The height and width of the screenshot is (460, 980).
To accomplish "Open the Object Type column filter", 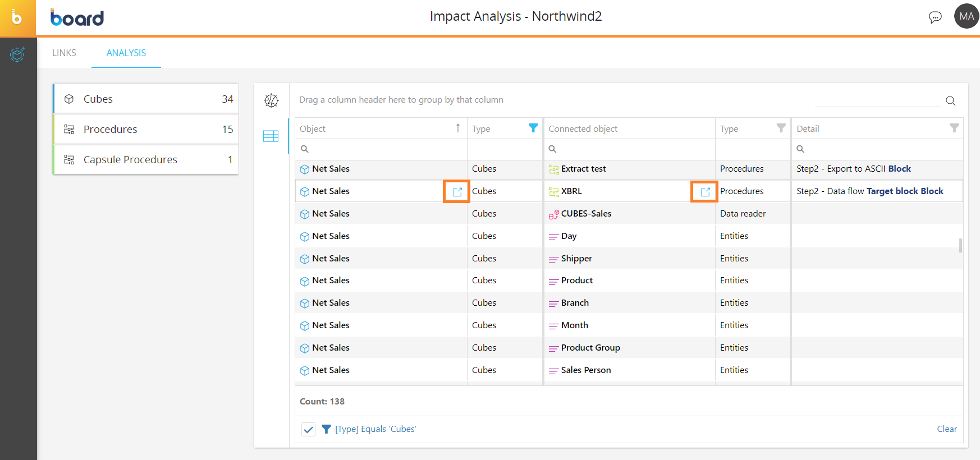I will (x=533, y=128).
